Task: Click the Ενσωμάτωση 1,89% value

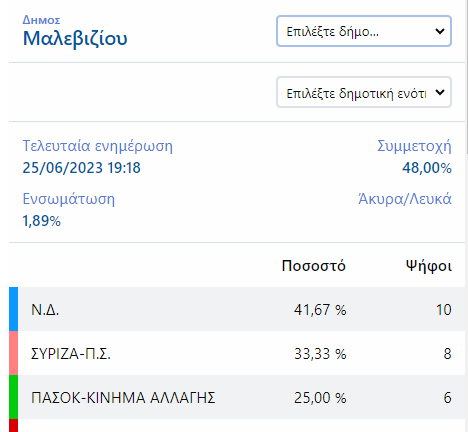Action: point(42,221)
